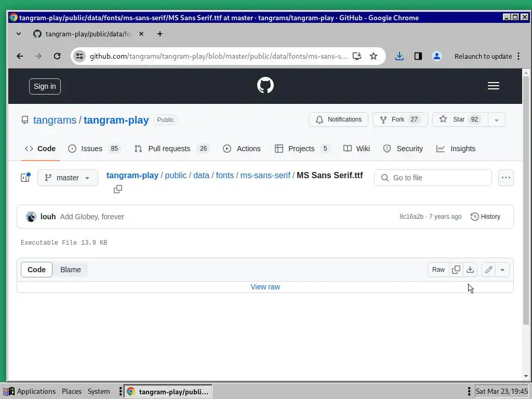Click the pencil edit file icon
Viewport: 532px width, 399px height.
pyautogui.click(x=488, y=270)
